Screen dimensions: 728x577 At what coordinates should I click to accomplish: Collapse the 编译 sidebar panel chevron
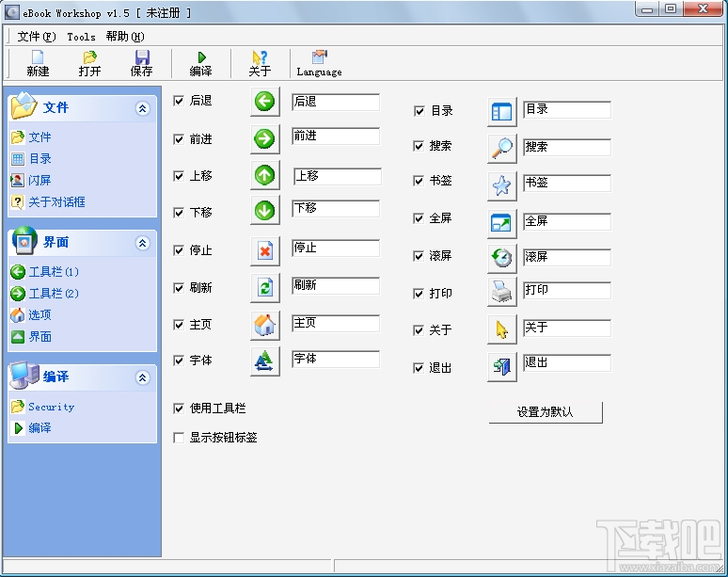(x=143, y=377)
